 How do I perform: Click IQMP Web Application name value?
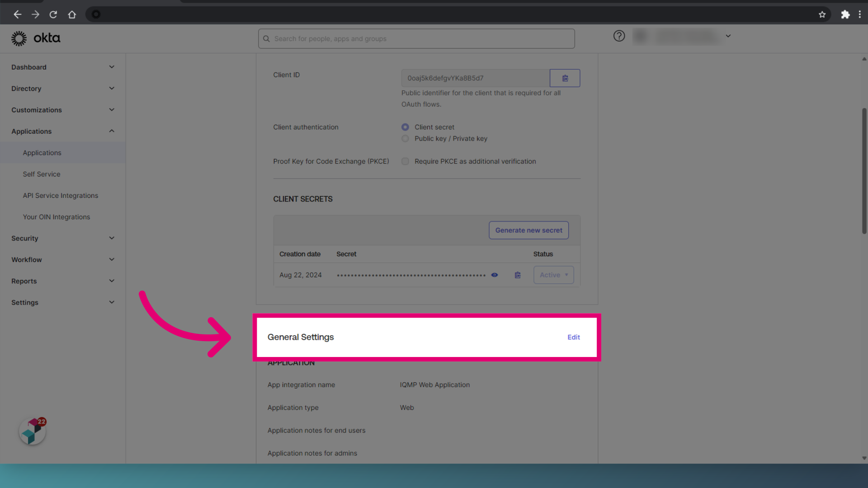coord(434,385)
